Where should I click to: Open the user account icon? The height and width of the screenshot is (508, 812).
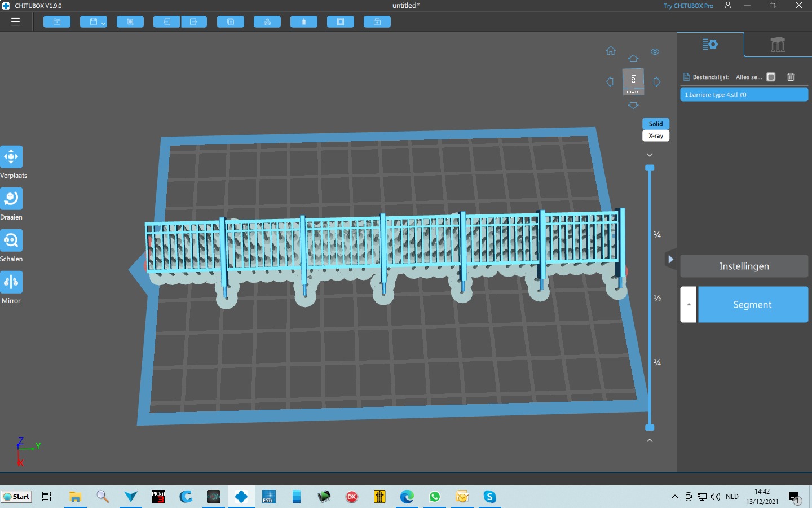pos(728,6)
